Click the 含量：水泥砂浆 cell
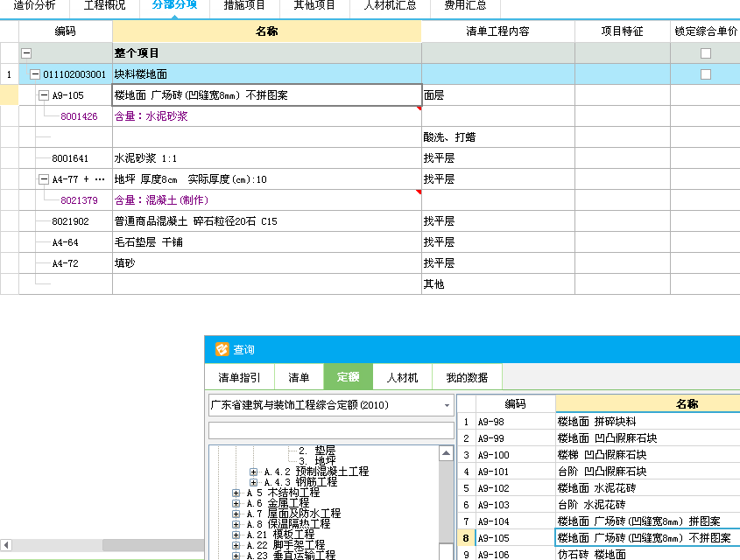Image resolution: width=740 pixels, height=560 pixels. click(266, 116)
